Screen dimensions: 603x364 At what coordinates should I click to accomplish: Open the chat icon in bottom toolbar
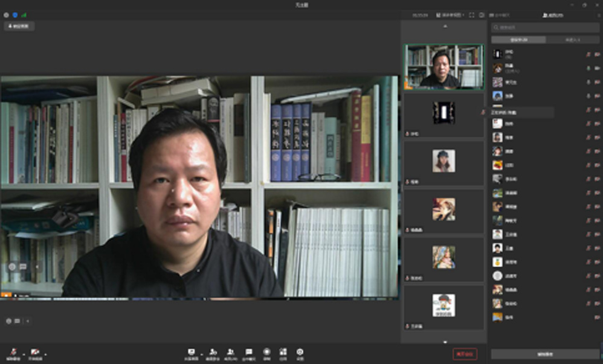tap(248, 352)
